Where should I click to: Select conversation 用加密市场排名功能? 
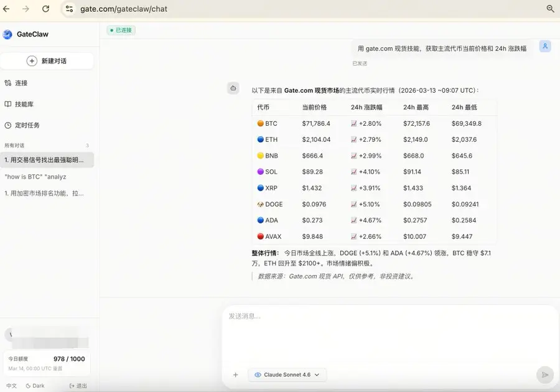pos(47,194)
